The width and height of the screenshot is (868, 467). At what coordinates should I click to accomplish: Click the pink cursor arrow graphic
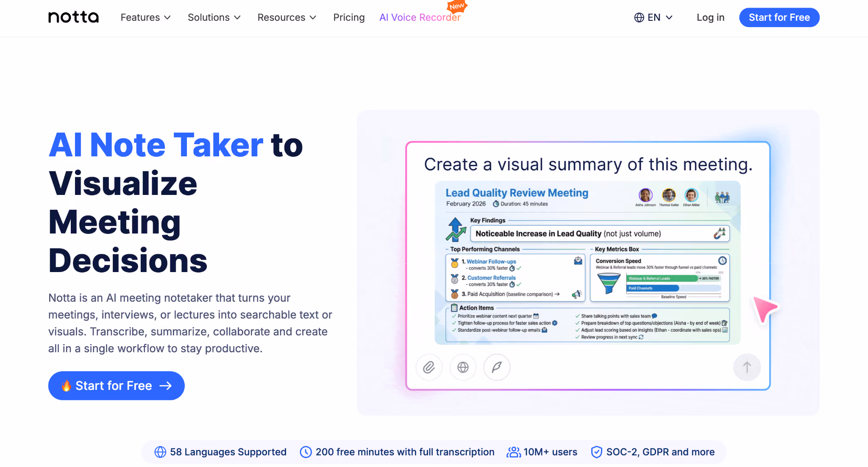[765, 309]
